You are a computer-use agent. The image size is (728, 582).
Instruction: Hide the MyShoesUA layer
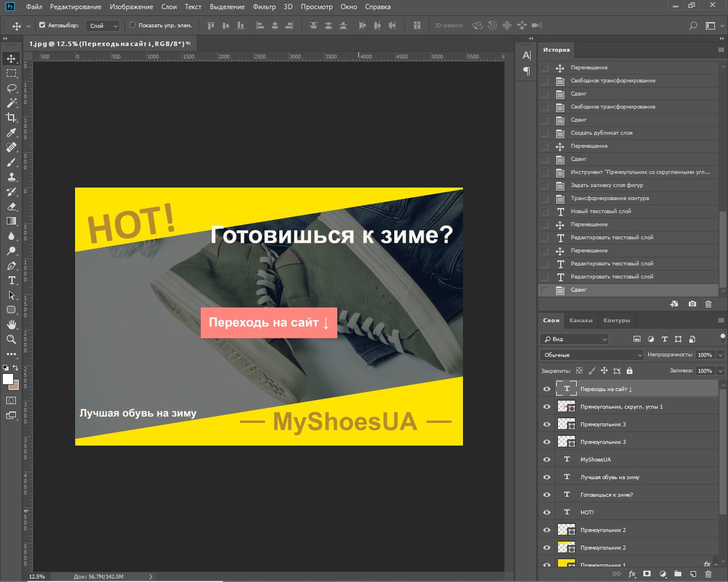coord(547,459)
